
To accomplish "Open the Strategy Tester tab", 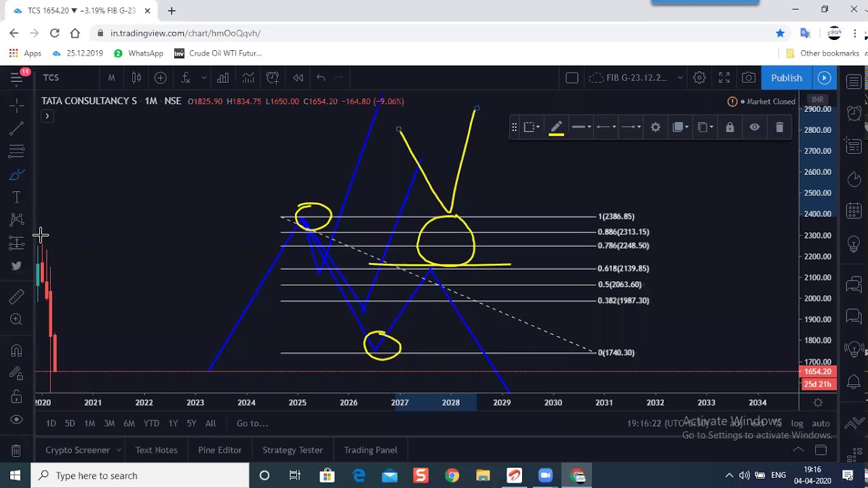I will [292, 450].
